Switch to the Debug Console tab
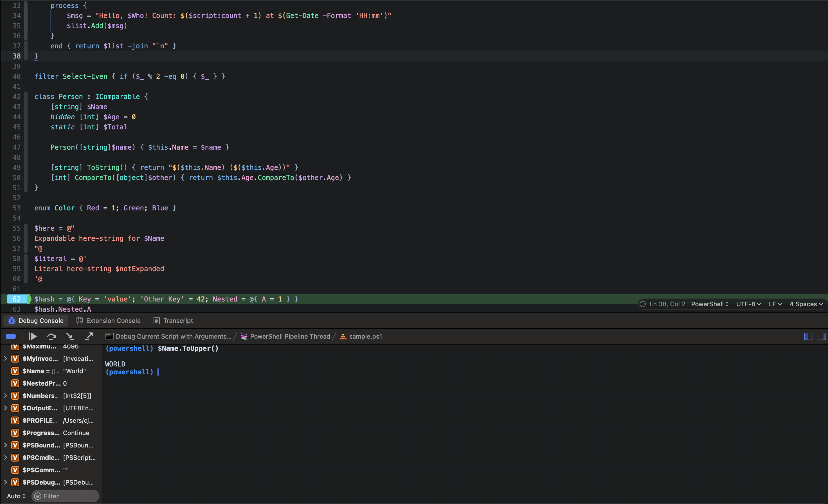Image resolution: width=828 pixels, height=504 pixels. click(36, 321)
